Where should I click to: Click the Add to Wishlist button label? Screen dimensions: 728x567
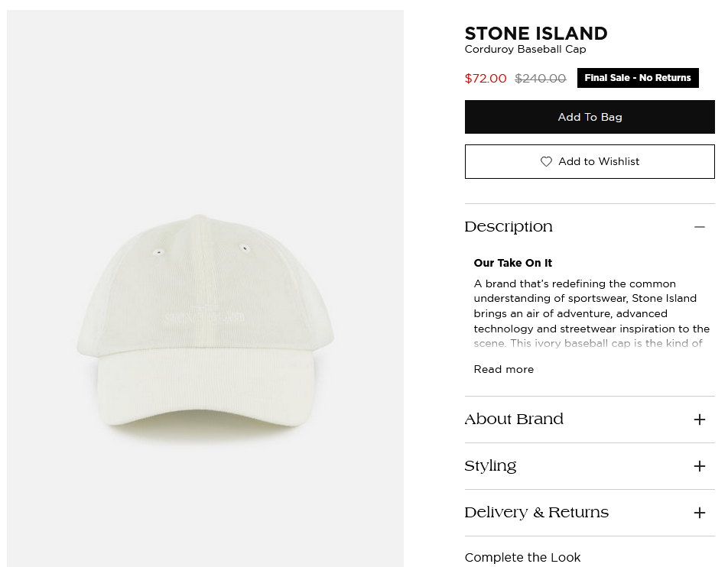point(599,161)
